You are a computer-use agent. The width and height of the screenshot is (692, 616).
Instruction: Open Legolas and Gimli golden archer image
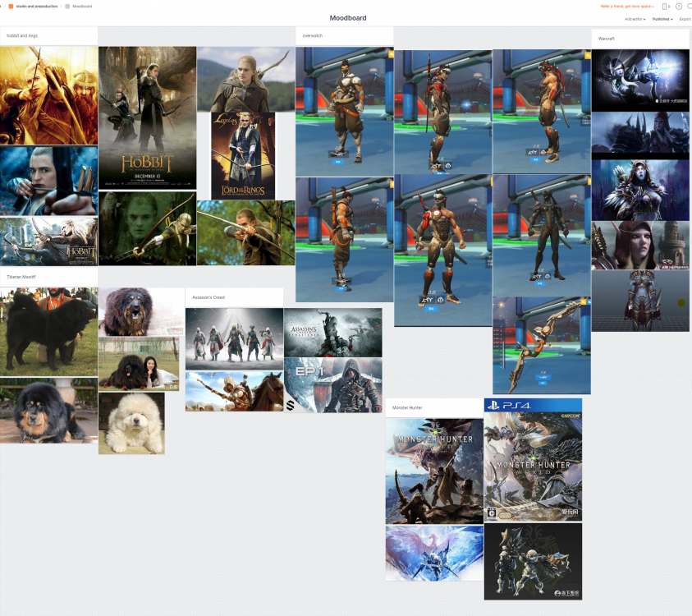(49, 96)
